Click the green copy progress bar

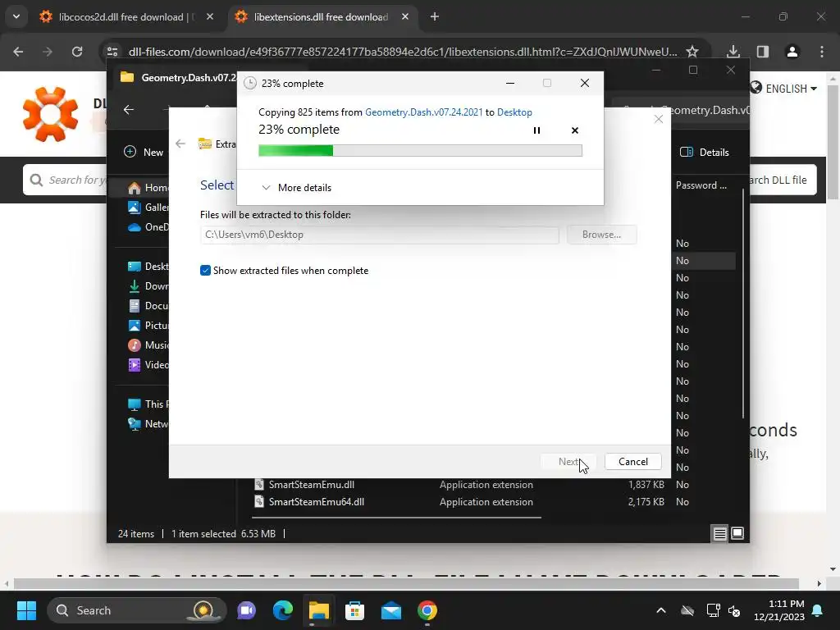point(420,151)
